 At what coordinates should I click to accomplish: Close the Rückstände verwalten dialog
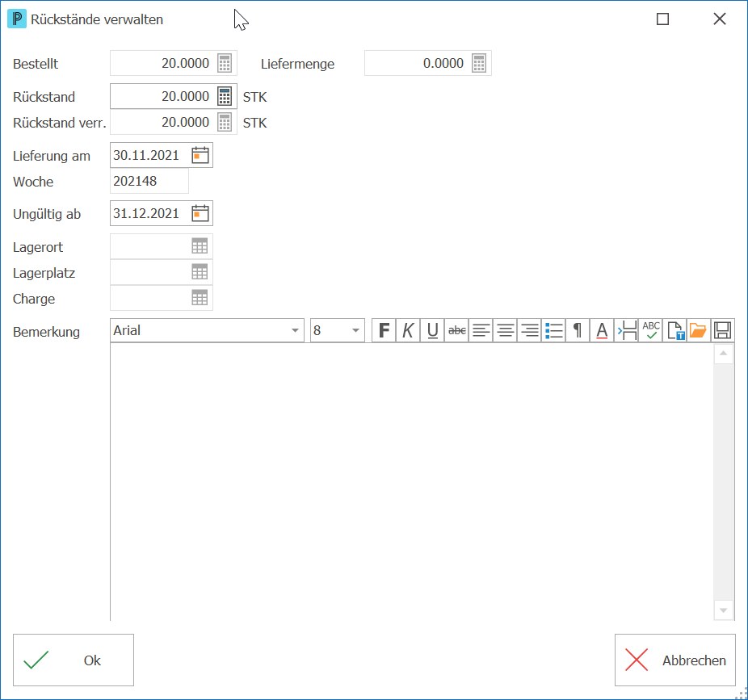click(720, 19)
